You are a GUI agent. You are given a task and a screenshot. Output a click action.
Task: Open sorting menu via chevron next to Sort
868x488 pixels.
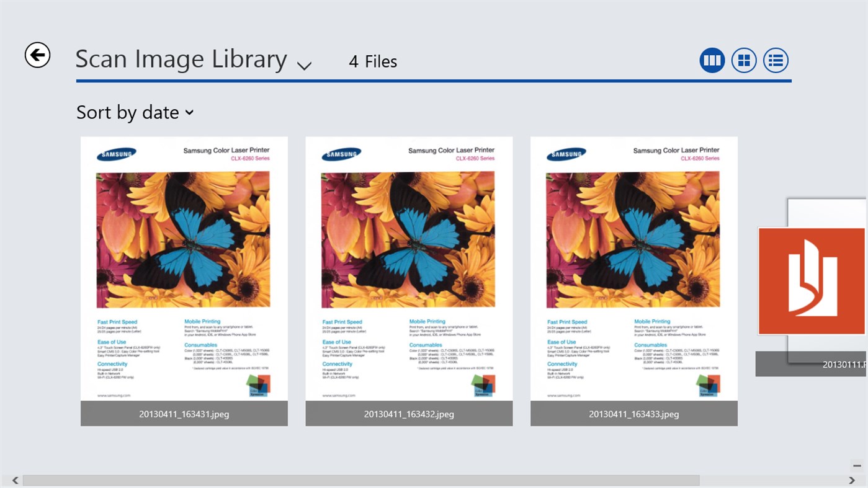click(x=189, y=113)
